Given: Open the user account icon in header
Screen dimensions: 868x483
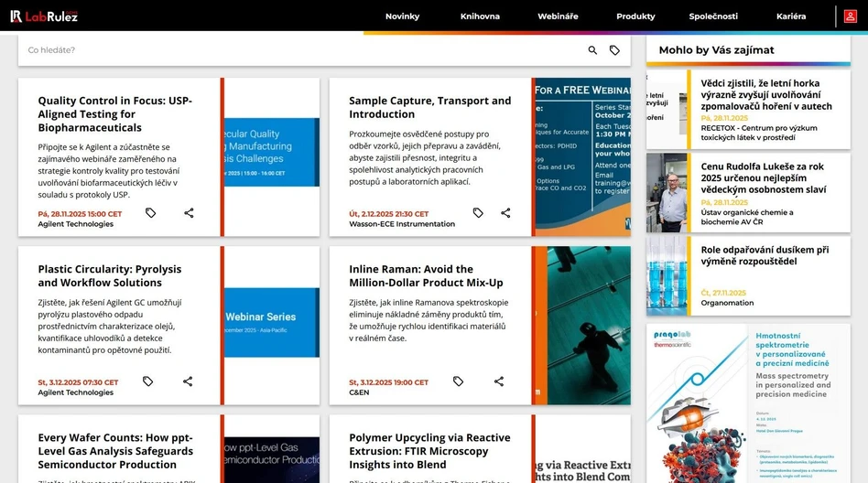Looking at the screenshot, I should [851, 16].
